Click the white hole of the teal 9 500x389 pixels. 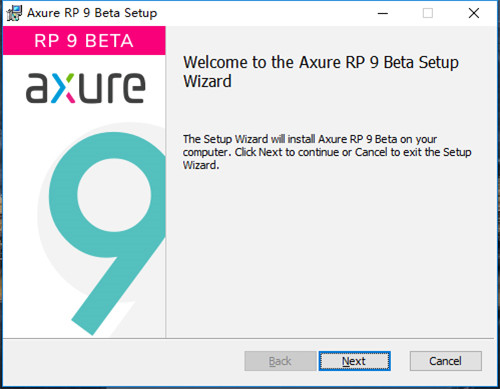[114, 195]
